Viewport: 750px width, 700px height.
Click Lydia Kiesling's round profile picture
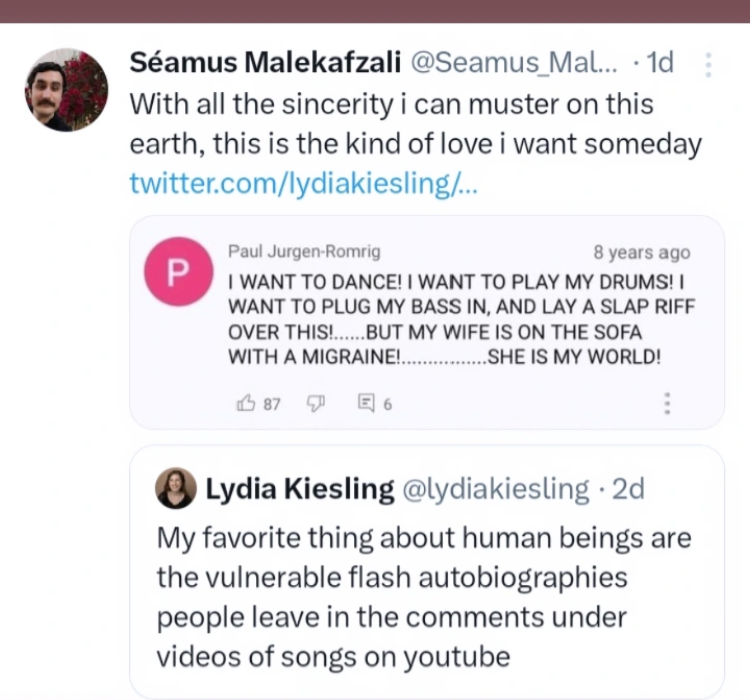point(176,489)
